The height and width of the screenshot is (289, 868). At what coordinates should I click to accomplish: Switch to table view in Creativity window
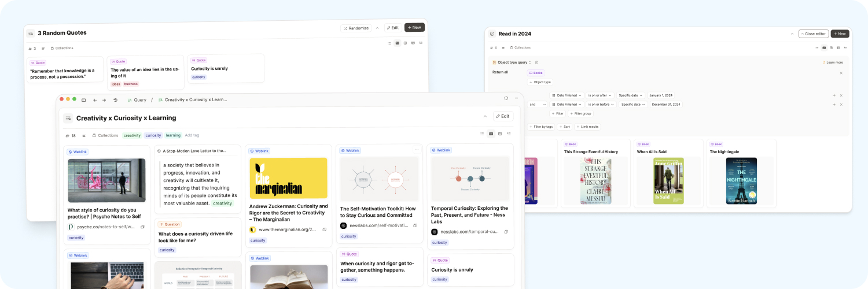pyautogui.click(x=500, y=134)
